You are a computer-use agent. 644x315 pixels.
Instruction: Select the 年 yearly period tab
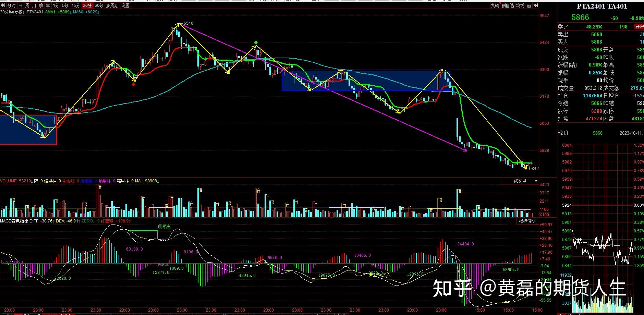[48, 5]
